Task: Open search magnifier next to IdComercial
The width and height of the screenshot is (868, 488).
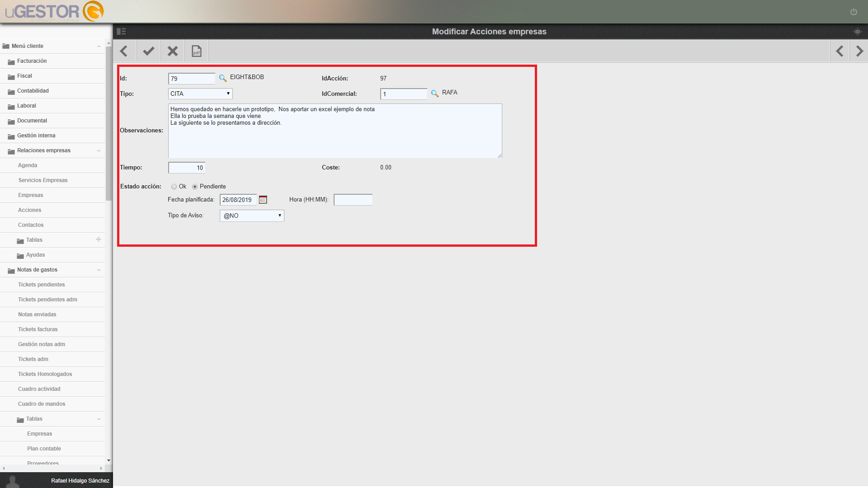Action: (434, 94)
